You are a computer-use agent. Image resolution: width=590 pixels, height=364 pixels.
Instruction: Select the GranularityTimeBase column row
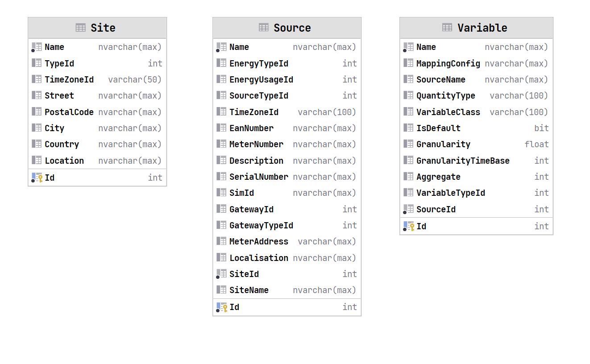[463, 161]
